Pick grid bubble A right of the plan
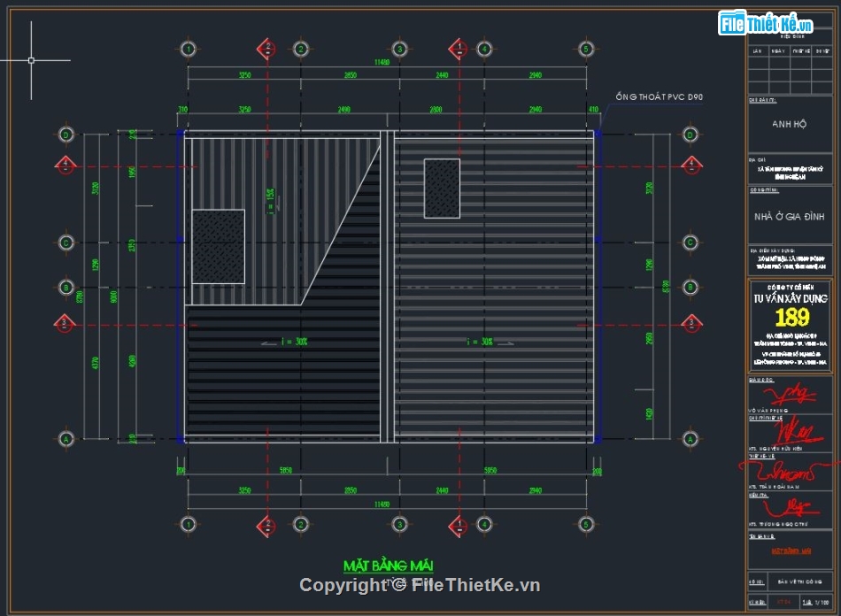Screen dimensions: 841x616 coord(691,438)
